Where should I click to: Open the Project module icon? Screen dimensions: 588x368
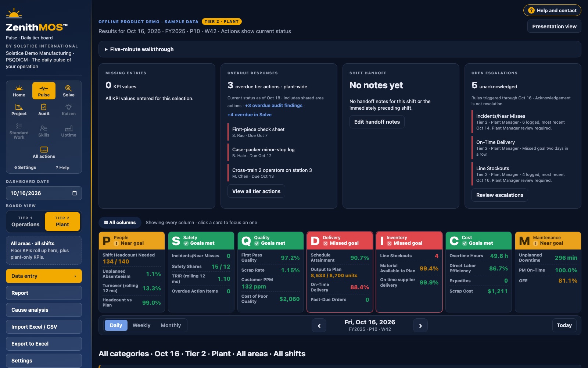point(19,110)
